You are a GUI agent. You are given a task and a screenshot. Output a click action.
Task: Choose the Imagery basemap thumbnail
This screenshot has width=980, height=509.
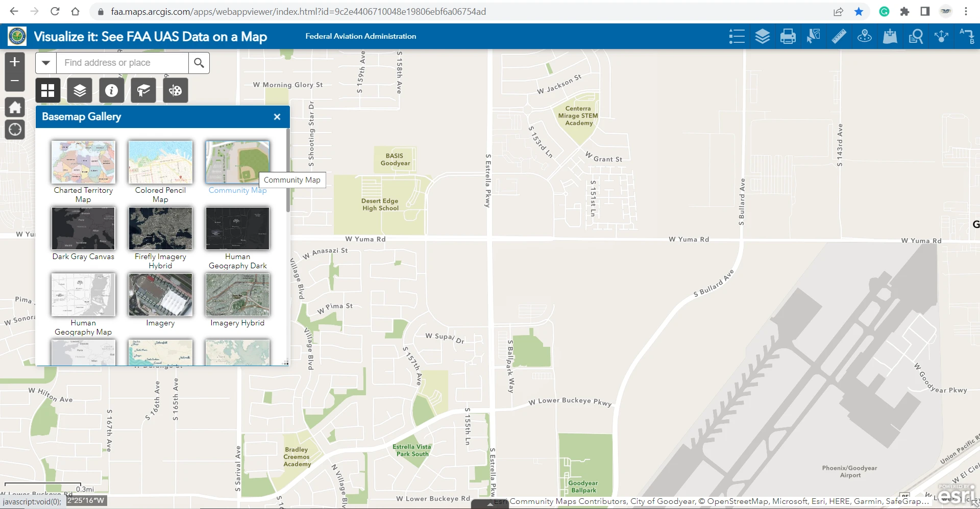[x=160, y=295]
